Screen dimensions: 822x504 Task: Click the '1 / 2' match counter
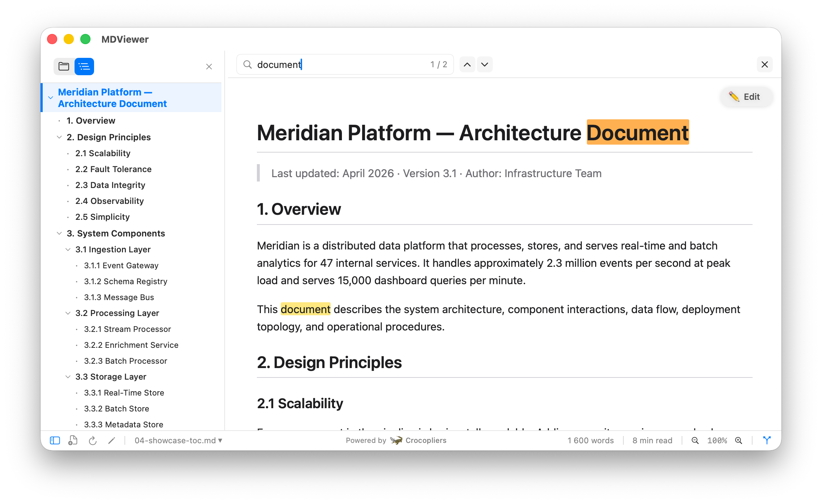438,64
